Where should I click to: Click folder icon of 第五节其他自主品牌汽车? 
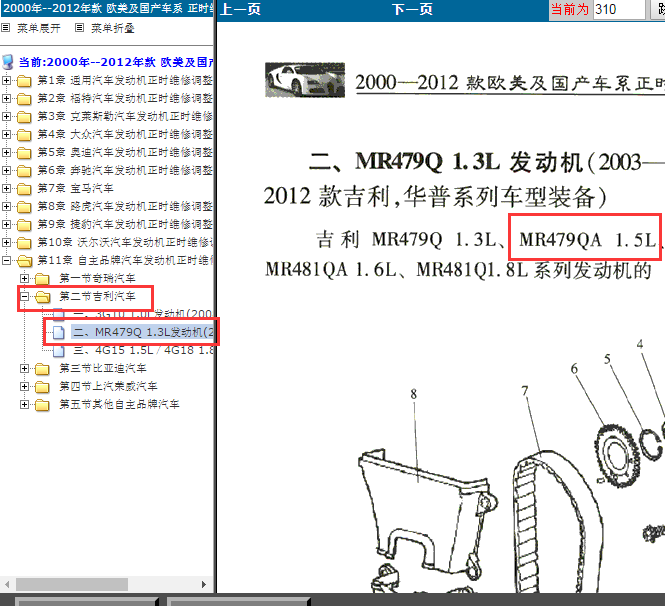point(42,405)
